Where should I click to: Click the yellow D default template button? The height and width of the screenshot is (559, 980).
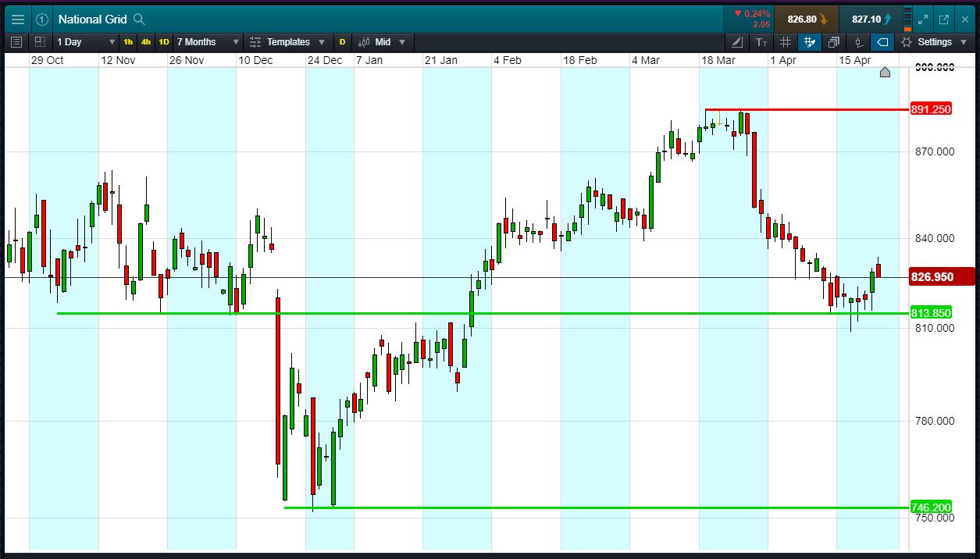pyautogui.click(x=342, y=42)
